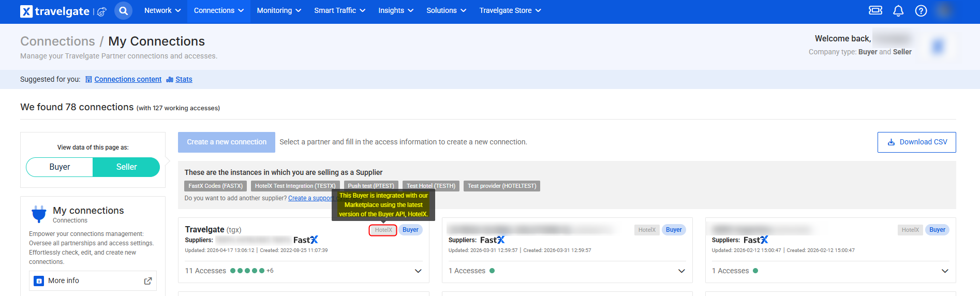
Task: Click the Buyer badge on Travelgate card
Action: (x=410, y=230)
